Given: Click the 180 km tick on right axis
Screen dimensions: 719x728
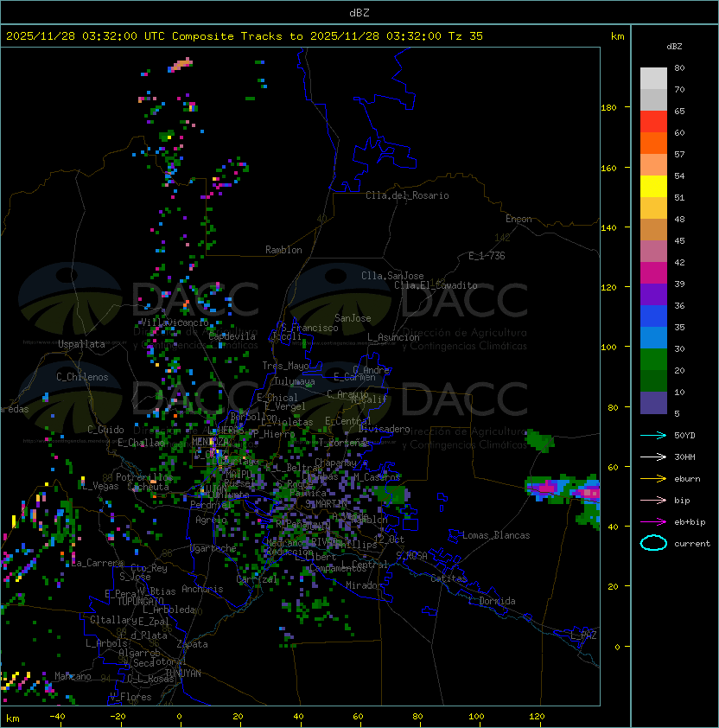Looking at the screenshot, I should click(608, 107).
